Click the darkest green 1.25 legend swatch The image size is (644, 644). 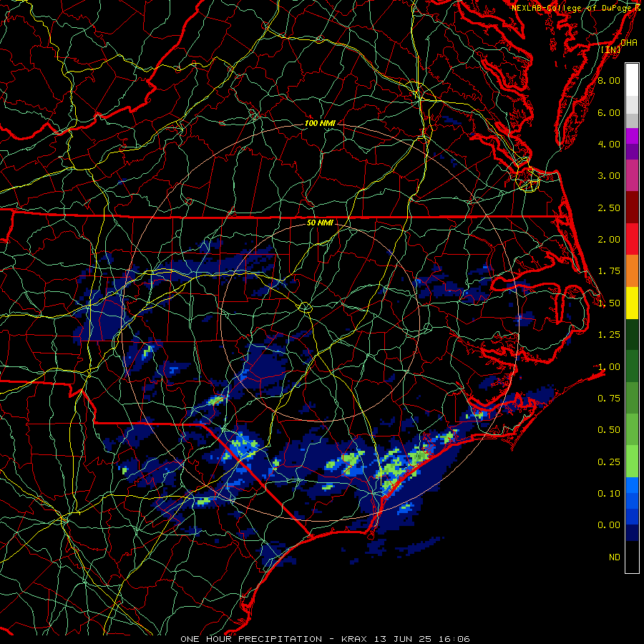pos(632,334)
